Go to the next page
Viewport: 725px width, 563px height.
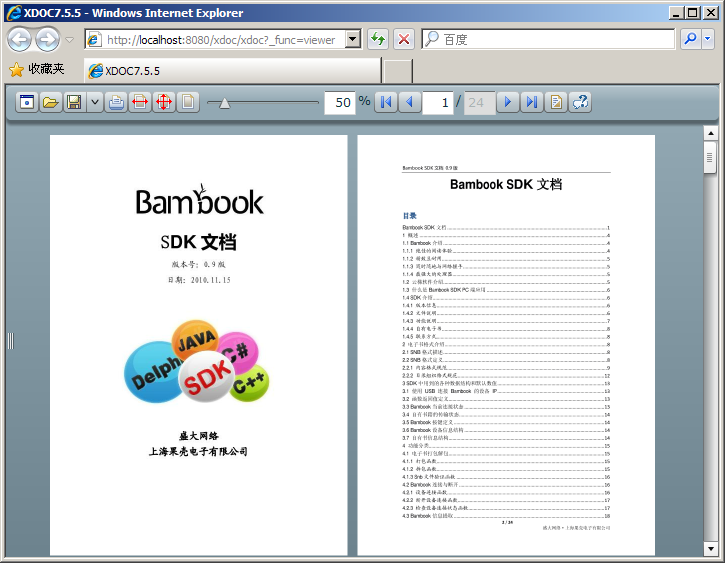(508, 102)
